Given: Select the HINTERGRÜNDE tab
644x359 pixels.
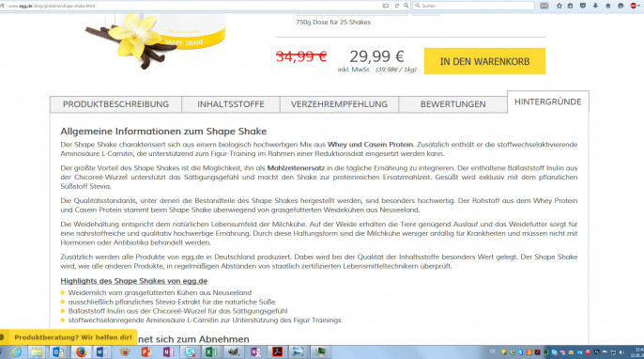Looking at the screenshot, I should [x=548, y=101].
